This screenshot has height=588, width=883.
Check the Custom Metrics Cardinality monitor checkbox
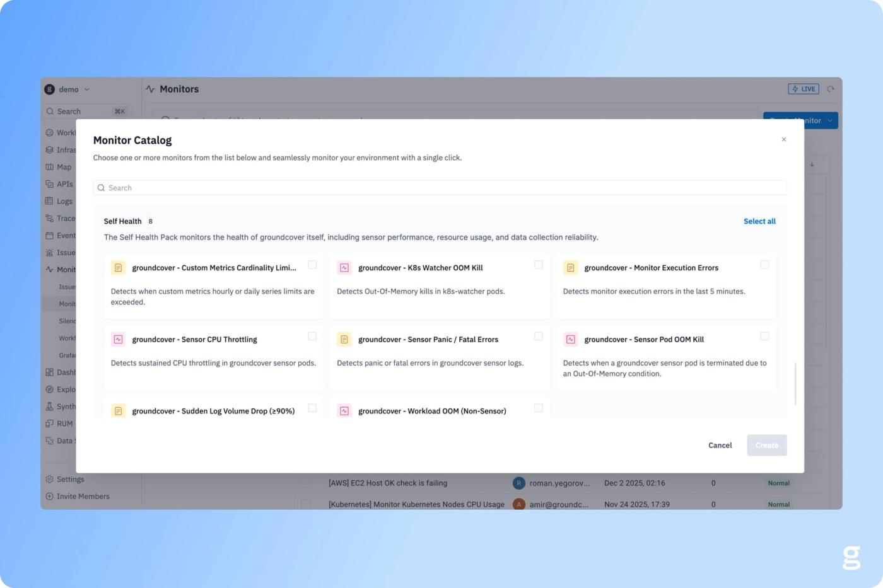coord(312,265)
